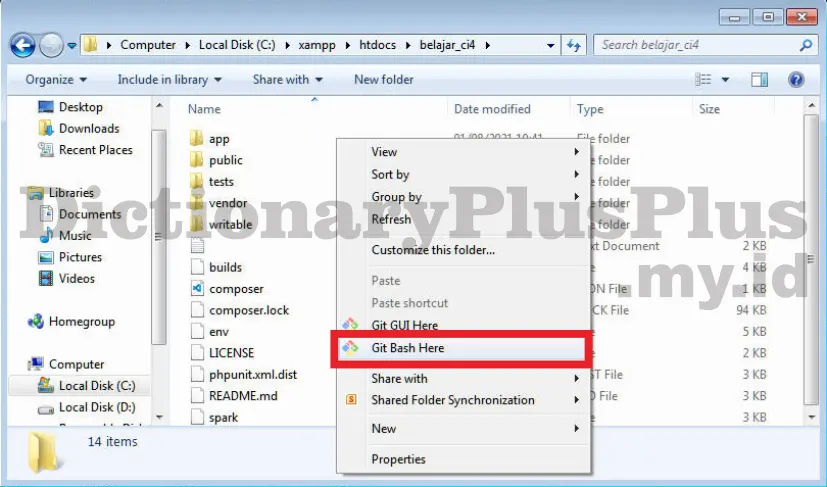
Task: Select the app folder icon
Action: coord(196,139)
